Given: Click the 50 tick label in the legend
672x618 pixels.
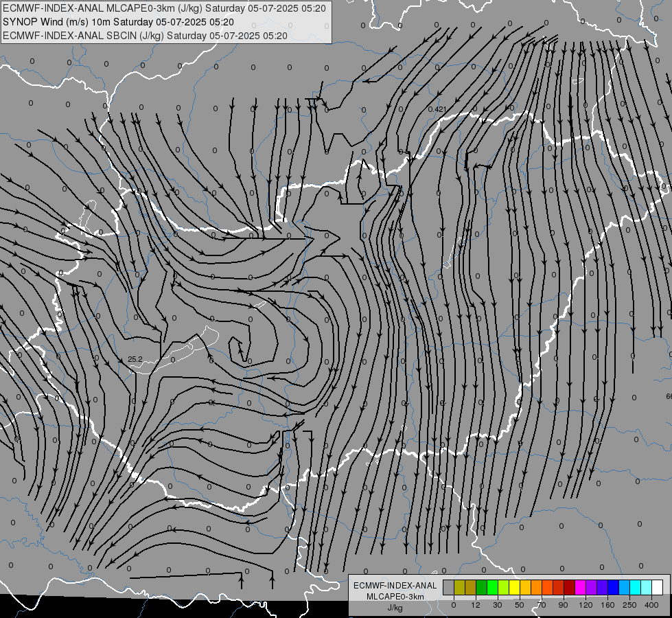Looking at the screenshot, I should [x=520, y=605].
